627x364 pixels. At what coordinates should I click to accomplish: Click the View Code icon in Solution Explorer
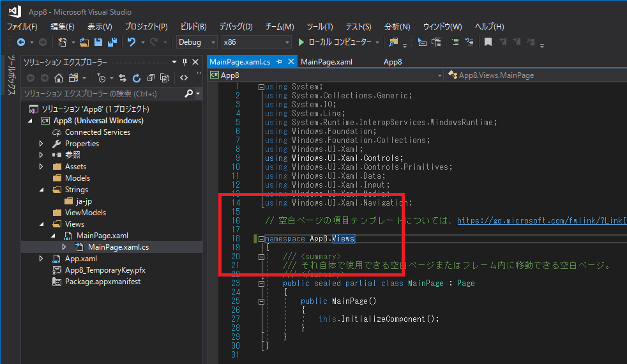(184, 78)
